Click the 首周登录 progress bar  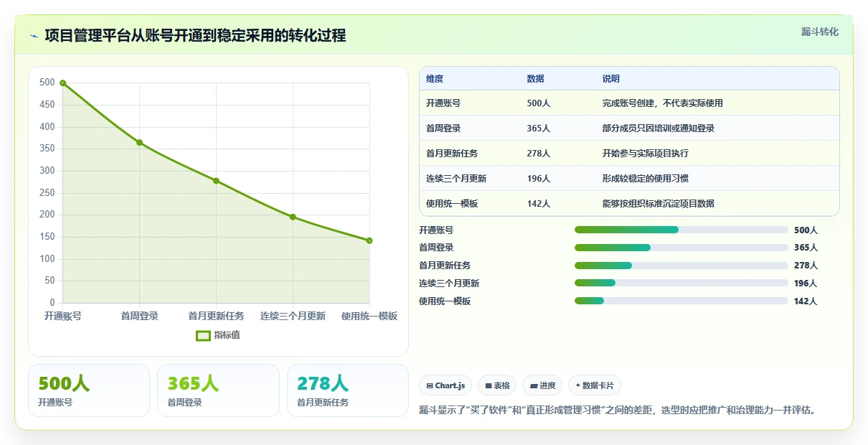click(681, 248)
